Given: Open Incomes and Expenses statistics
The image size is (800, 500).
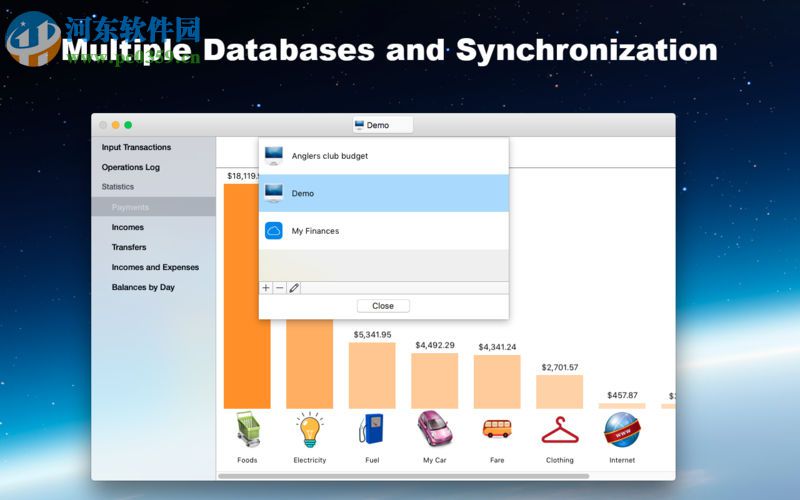Looking at the screenshot, I should (x=155, y=267).
